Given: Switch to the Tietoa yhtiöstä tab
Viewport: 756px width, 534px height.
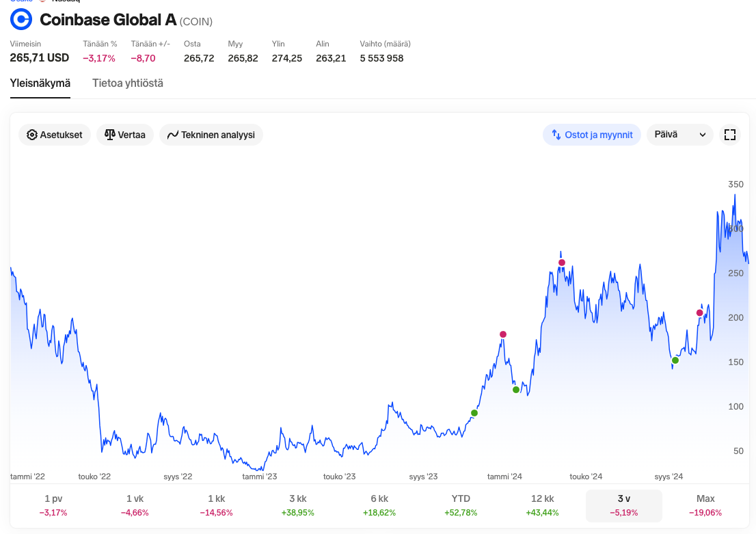Looking at the screenshot, I should click(x=128, y=83).
